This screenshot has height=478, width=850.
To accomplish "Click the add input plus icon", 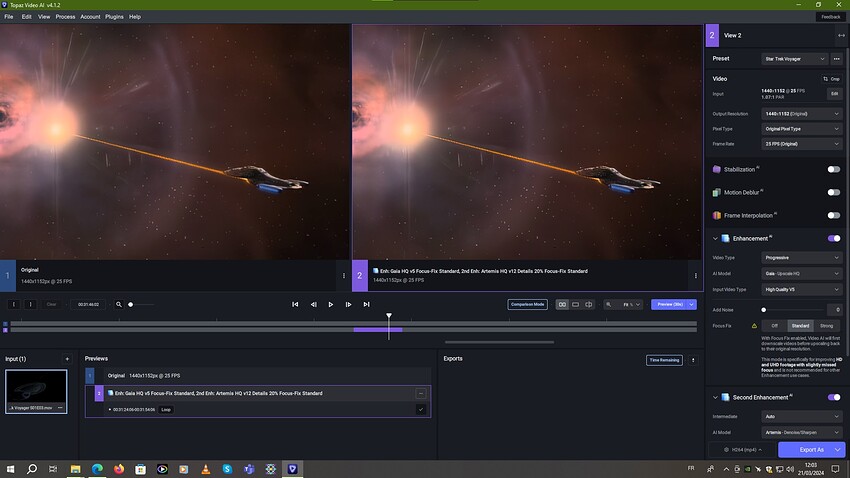I will point(67,358).
